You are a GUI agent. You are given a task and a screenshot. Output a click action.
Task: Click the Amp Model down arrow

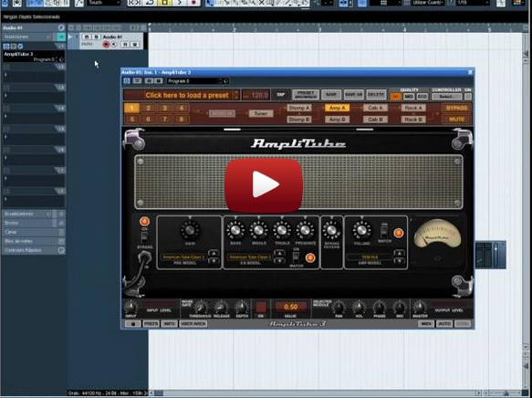coord(400,261)
